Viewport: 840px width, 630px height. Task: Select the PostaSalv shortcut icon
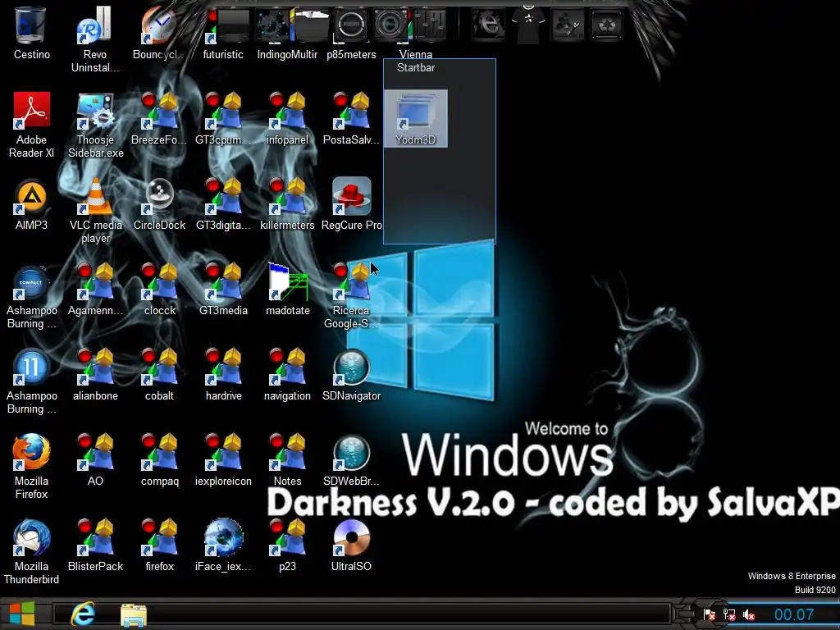[351, 111]
